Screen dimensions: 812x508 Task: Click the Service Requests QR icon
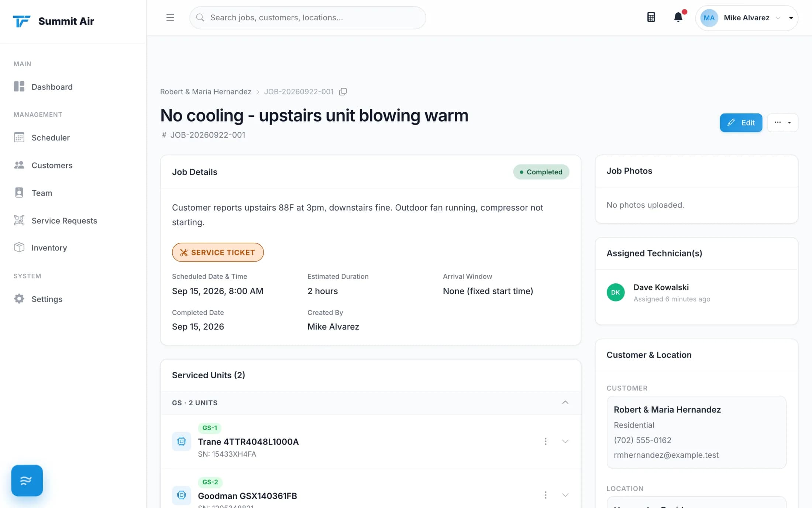19,220
